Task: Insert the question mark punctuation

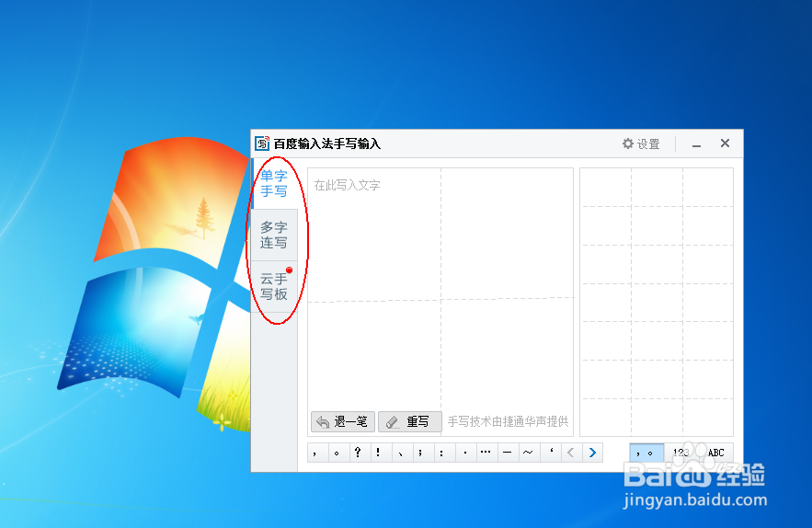Action: [360, 453]
